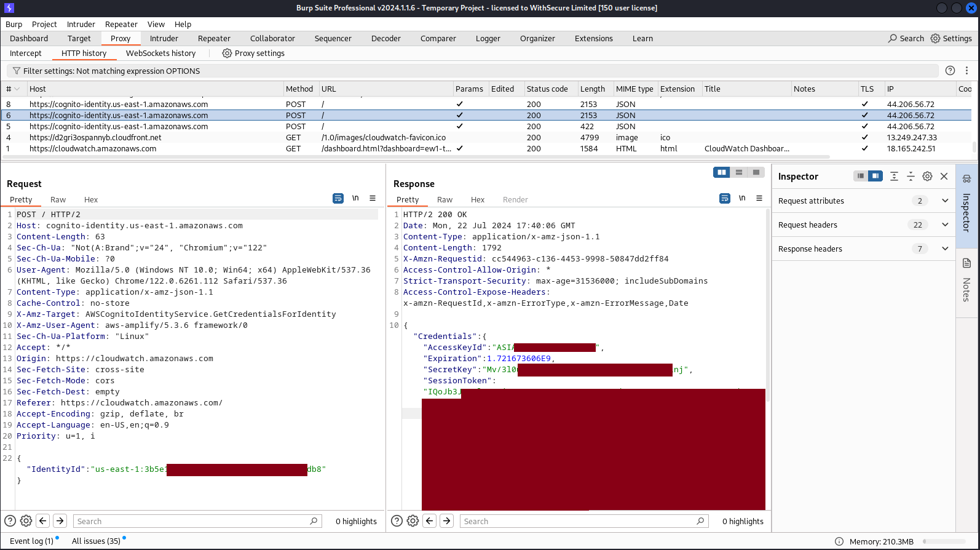Viewport: 980px width, 550px height.
Task: Open Proxy settings
Action: tap(253, 54)
